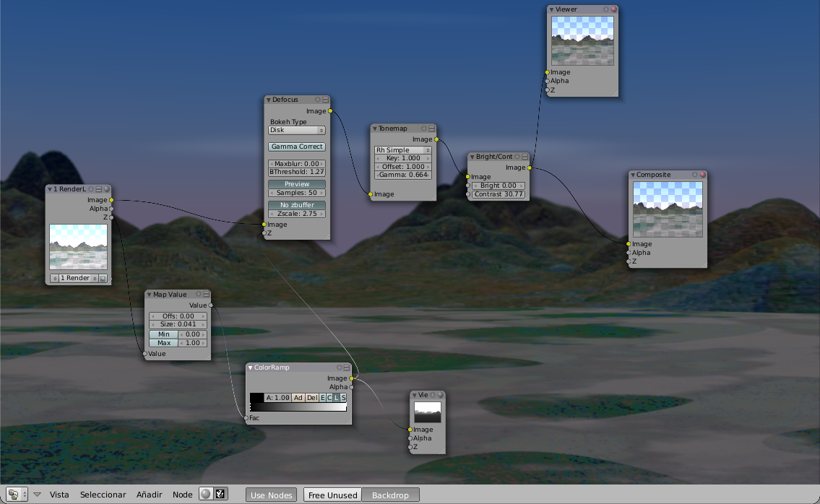Click the ColorRamp gradient band
Image resolution: width=820 pixels, height=504 pixels.
tap(298, 407)
